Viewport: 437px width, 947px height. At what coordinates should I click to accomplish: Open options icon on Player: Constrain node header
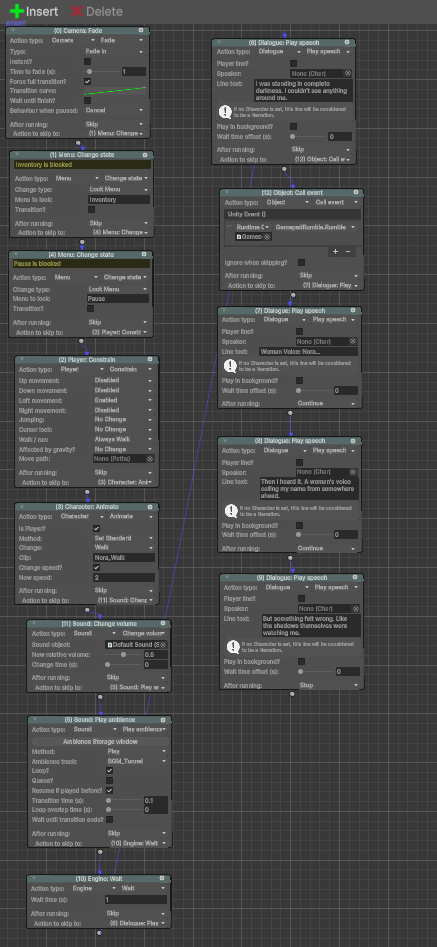[150, 360]
